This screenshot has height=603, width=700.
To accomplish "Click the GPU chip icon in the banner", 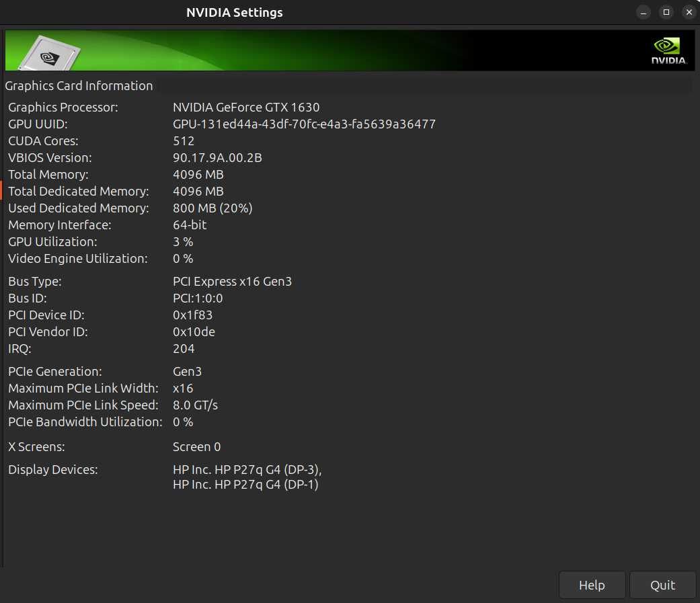I will click(49, 54).
